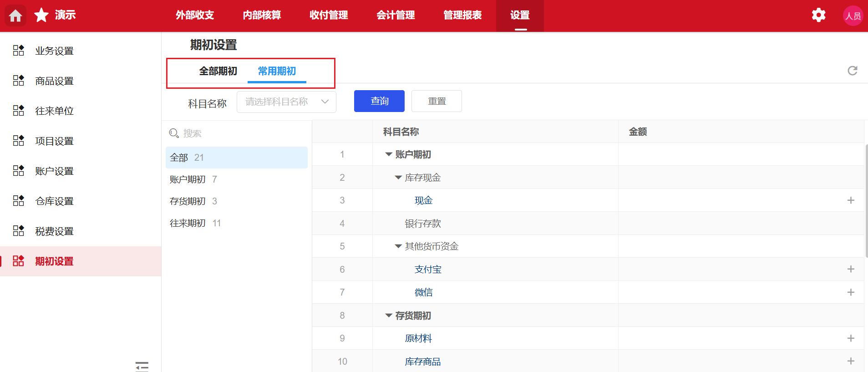Click plus icon in 现金 row
Viewport: 868px width, 372px height.
850,200
